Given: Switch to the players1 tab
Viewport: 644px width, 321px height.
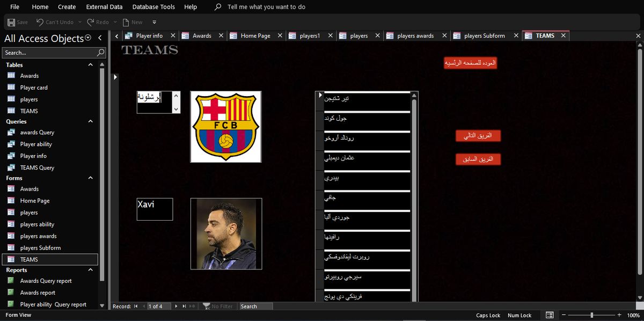Looking at the screenshot, I should 310,35.
